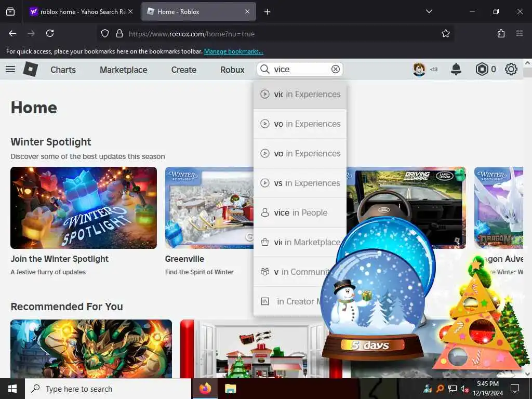Open the Windows notification center icon
532x399 pixels.
(x=515, y=389)
